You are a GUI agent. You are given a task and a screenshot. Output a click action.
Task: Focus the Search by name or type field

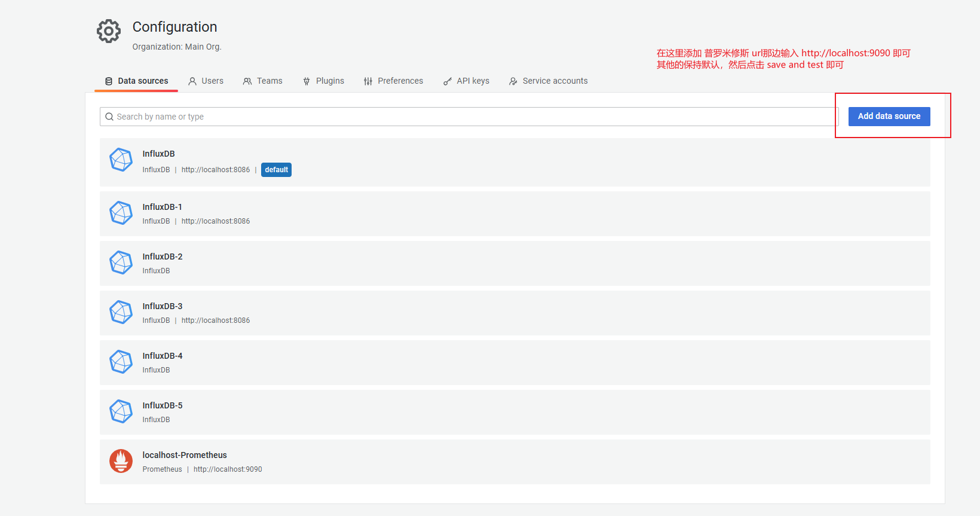coord(469,117)
